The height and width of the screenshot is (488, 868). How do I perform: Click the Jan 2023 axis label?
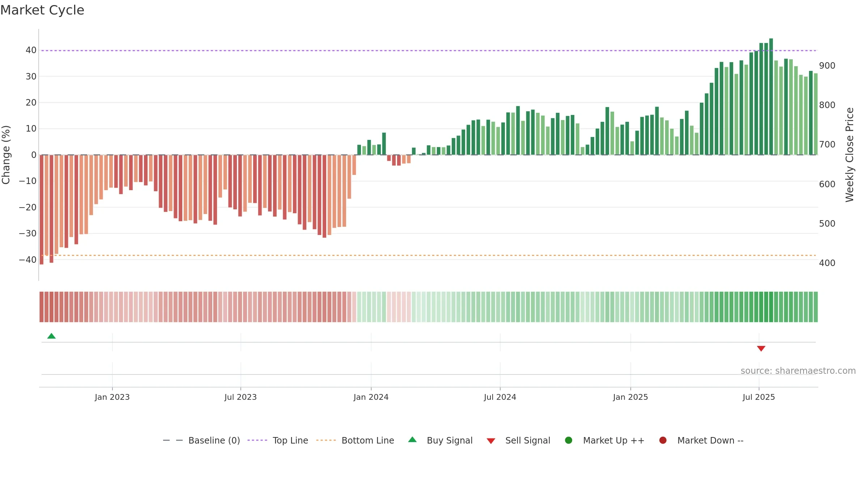tap(112, 397)
